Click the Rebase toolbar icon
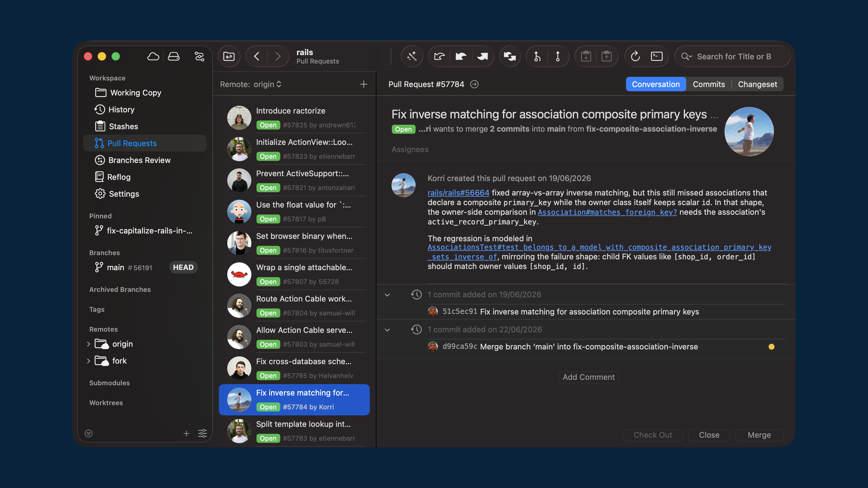Viewport: 868px width, 488px height. (x=558, y=56)
